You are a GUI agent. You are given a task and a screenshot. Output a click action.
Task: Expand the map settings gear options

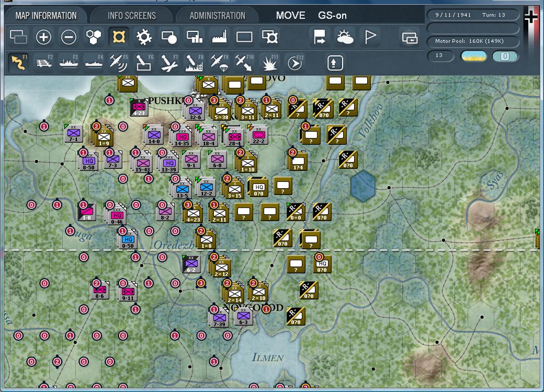pyautogui.click(x=144, y=37)
